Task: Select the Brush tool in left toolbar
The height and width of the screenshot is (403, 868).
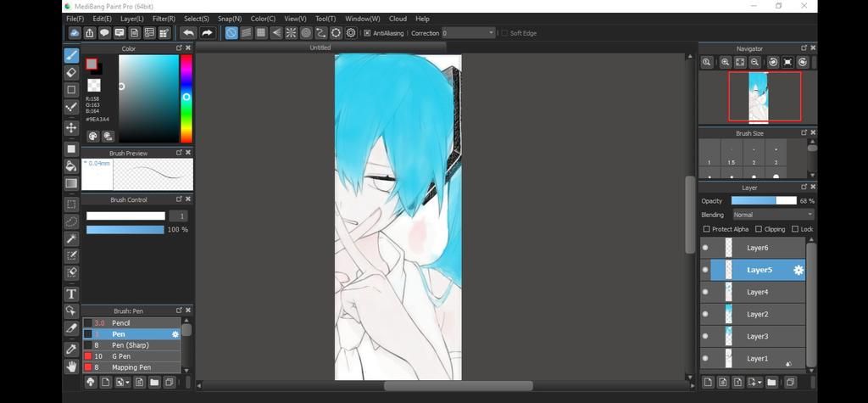Action: pyautogui.click(x=71, y=55)
